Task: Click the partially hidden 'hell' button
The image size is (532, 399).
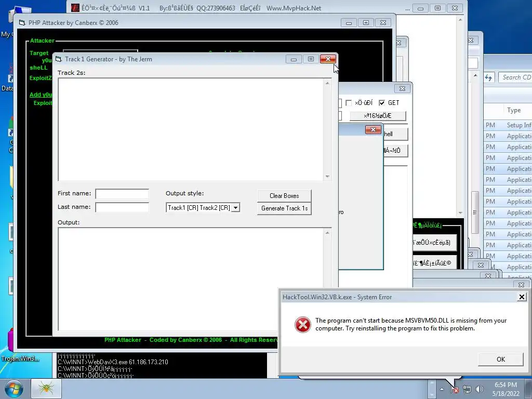Action: (x=395, y=135)
